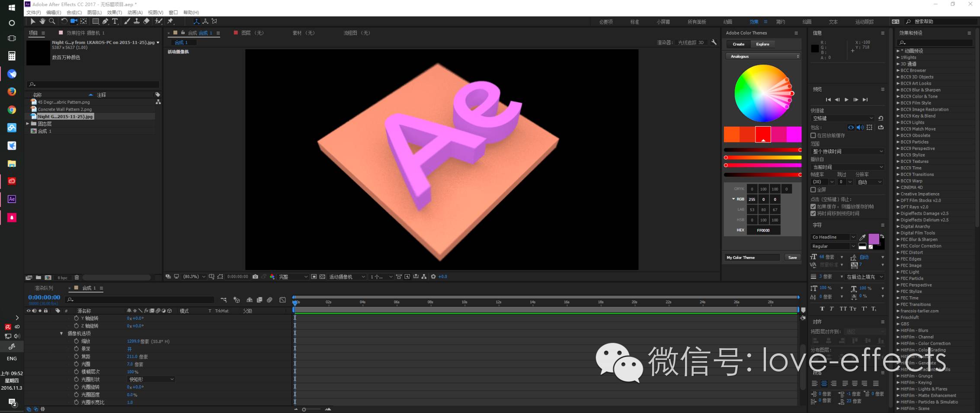
Task: Select the Hand tool
Action: 42,21
